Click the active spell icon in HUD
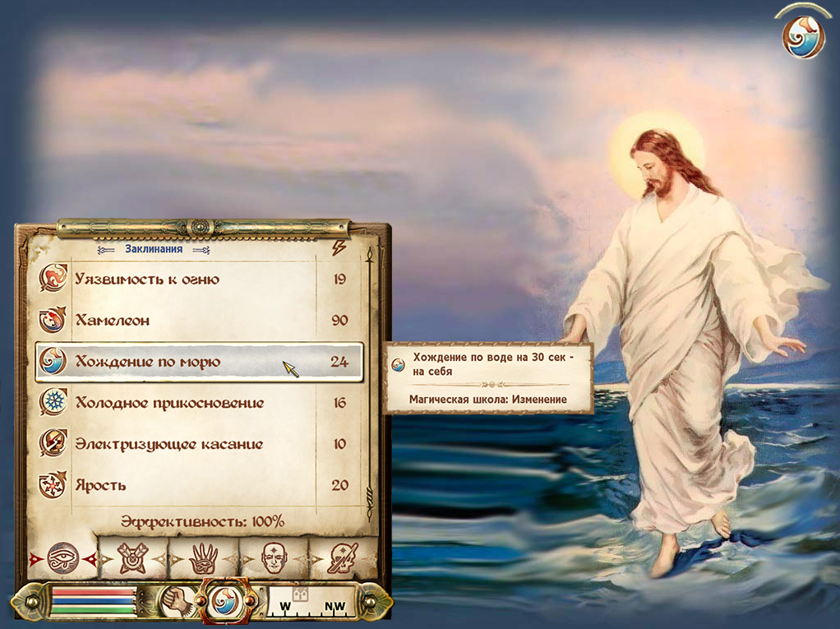Image resolution: width=840 pixels, height=629 pixels. 225,602
